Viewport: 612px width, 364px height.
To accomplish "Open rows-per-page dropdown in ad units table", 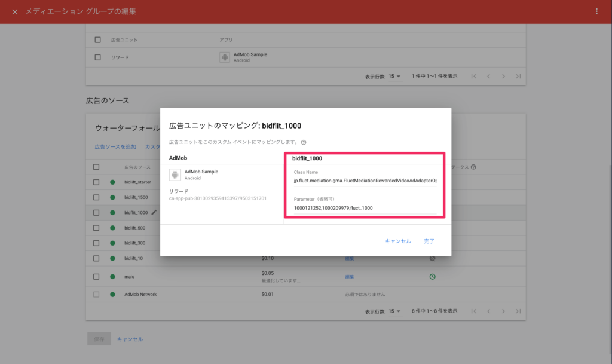I will (x=394, y=77).
